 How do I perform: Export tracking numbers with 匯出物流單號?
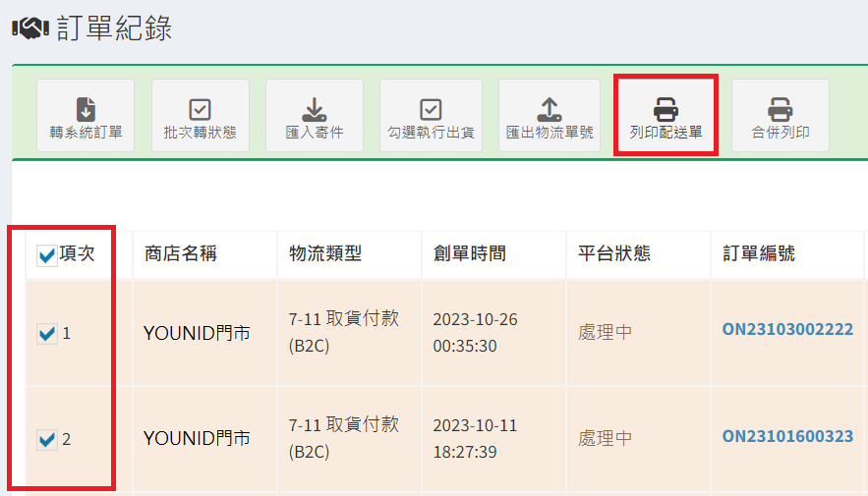coord(550,116)
